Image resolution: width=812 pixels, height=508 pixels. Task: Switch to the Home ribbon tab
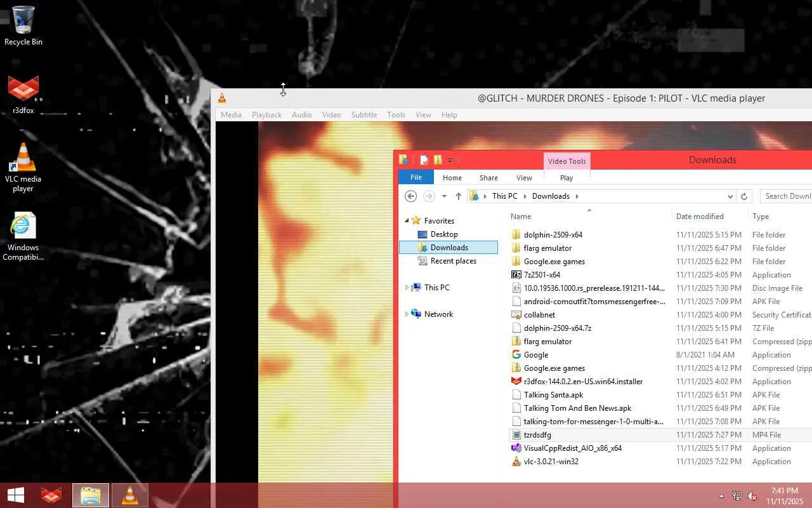click(452, 178)
